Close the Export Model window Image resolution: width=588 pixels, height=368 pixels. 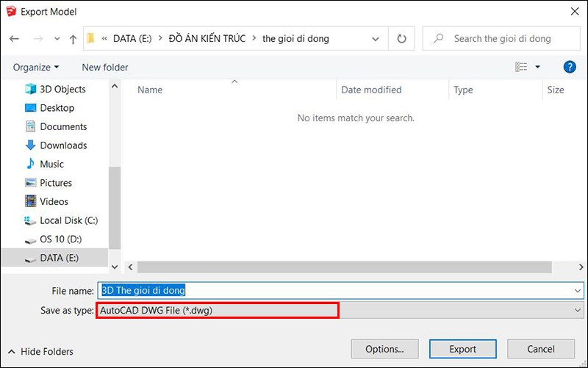click(x=575, y=12)
